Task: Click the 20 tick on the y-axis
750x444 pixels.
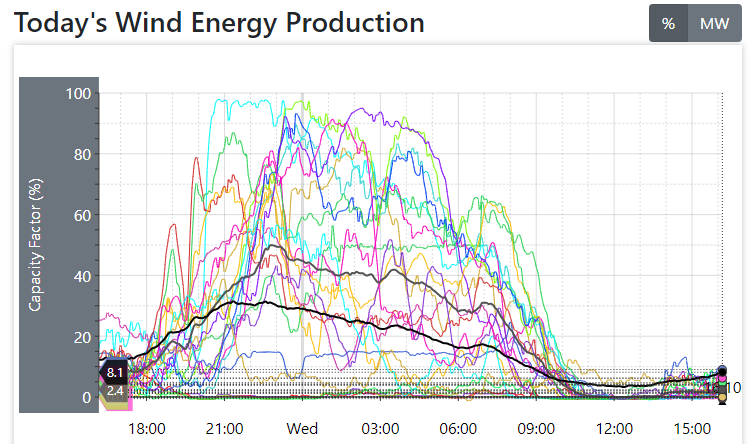Action: 82,337
